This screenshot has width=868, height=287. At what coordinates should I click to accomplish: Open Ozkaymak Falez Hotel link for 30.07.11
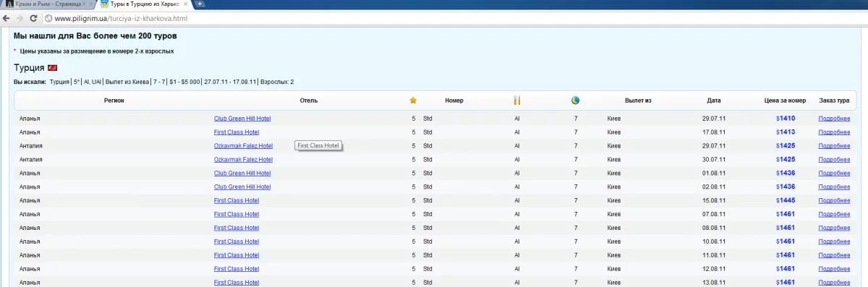coord(243,159)
